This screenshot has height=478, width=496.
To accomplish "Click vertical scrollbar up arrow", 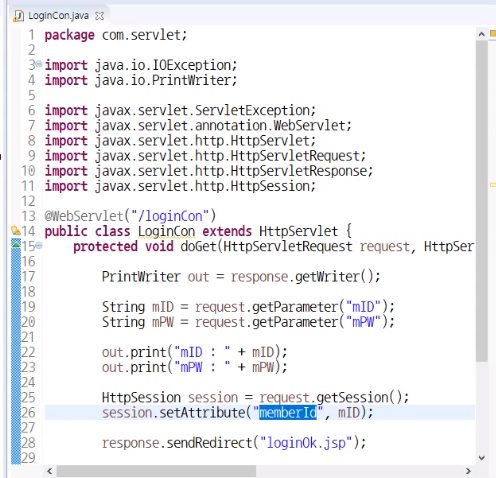I will coord(481,34).
